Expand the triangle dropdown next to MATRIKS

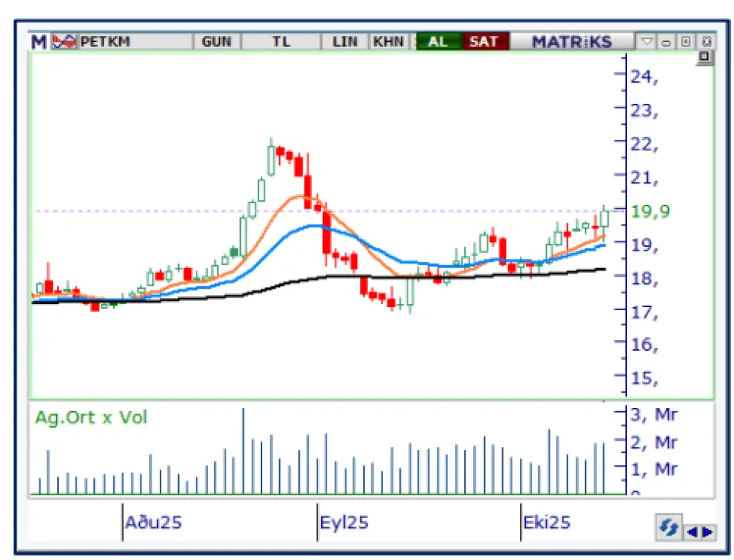point(647,41)
